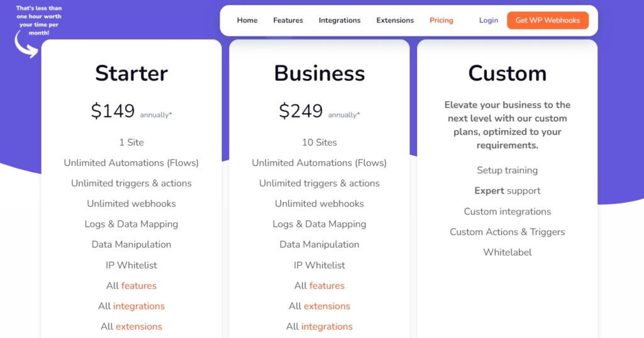This screenshot has width=644, height=338.
Task: Select Extensions in the navigation bar
Action: (x=395, y=20)
